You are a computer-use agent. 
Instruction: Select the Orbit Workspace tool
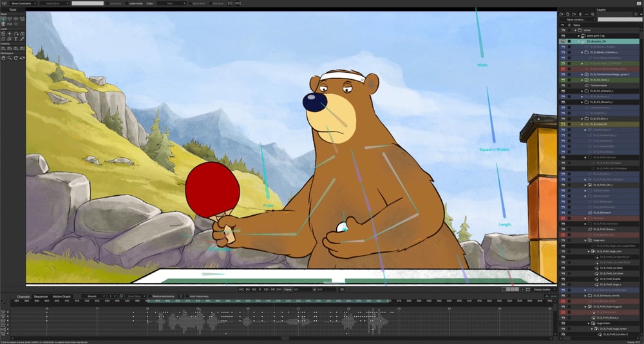click(22, 58)
